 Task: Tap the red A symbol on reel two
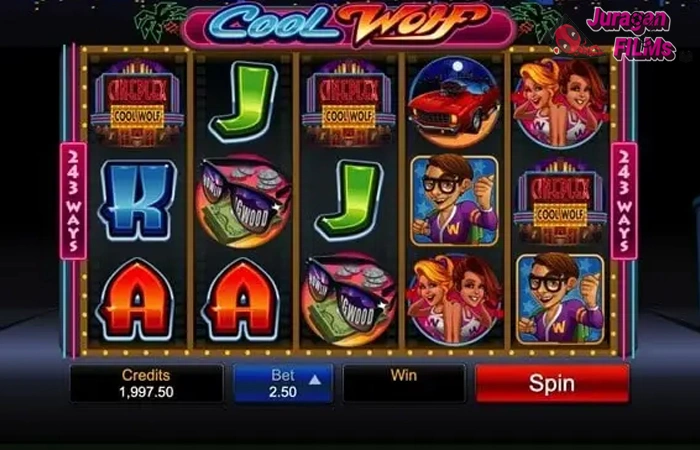pyautogui.click(x=242, y=299)
